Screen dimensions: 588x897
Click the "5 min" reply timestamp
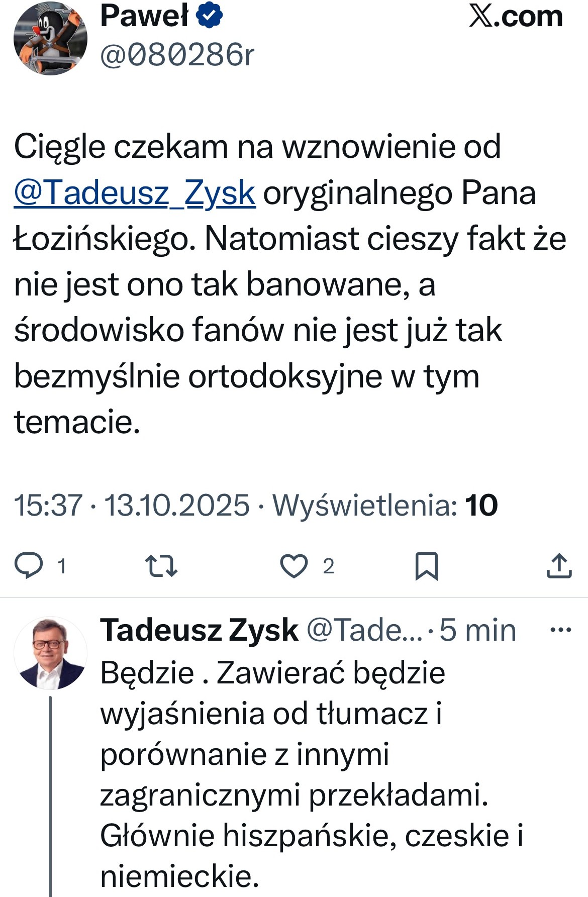[478, 630]
